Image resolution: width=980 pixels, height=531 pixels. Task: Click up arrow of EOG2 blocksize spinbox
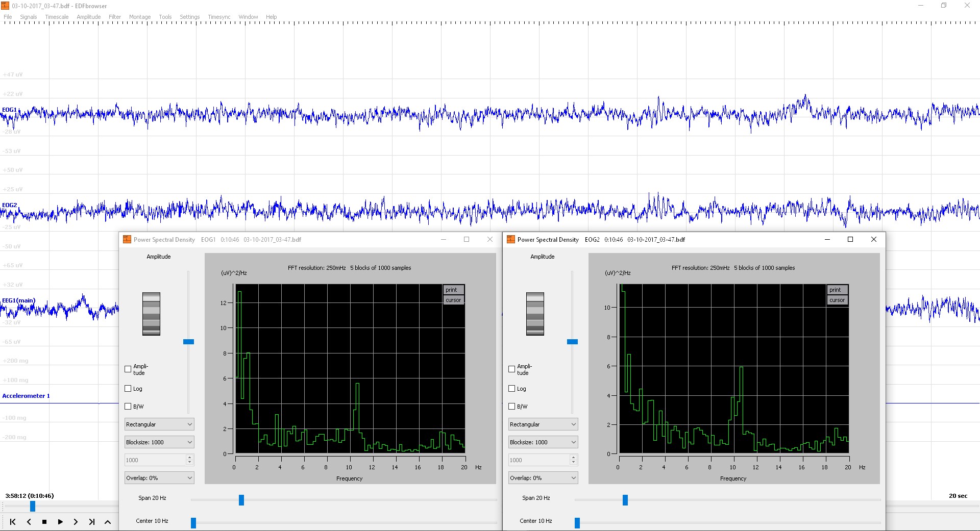coord(574,458)
